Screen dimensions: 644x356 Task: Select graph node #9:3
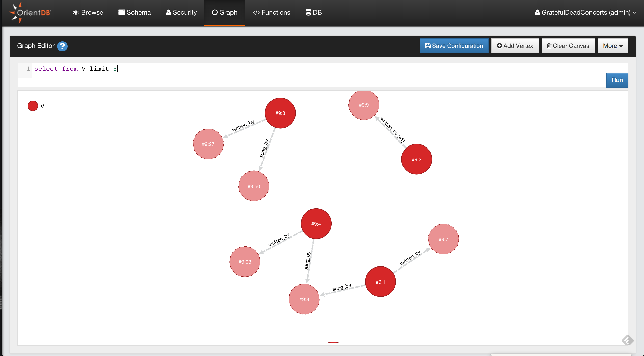pyautogui.click(x=280, y=113)
